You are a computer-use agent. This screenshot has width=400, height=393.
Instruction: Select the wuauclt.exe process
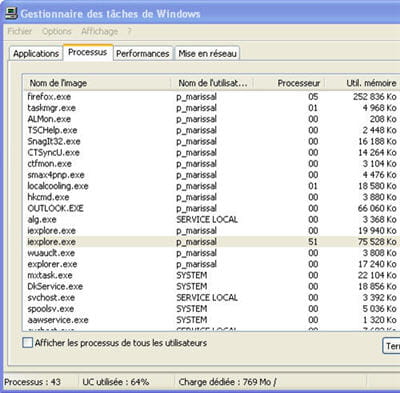point(211,253)
